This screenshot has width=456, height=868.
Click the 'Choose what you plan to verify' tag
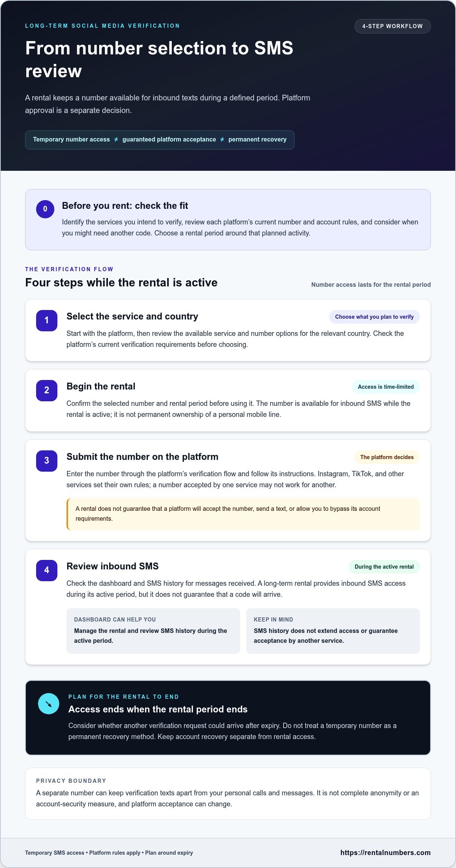pyautogui.click(x=374, y=317)
